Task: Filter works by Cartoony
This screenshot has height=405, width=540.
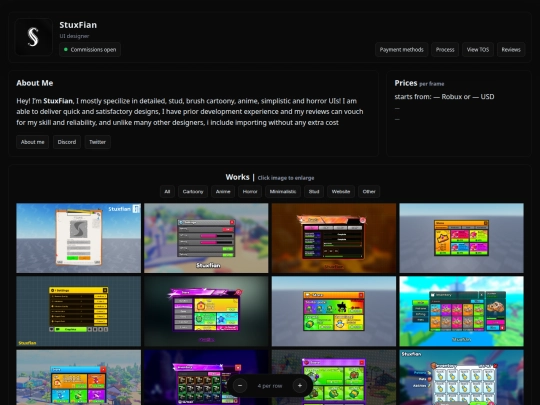Action: tap(193, 191)
